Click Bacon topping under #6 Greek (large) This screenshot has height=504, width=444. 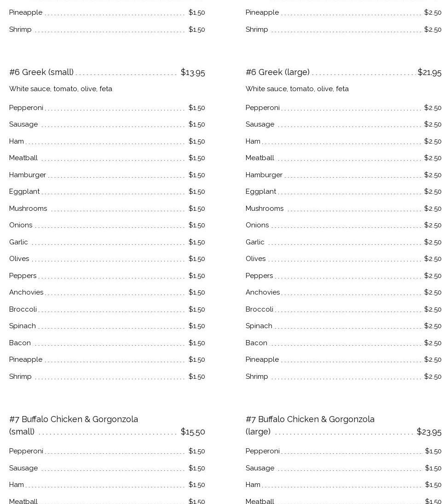tap(256, 343)
